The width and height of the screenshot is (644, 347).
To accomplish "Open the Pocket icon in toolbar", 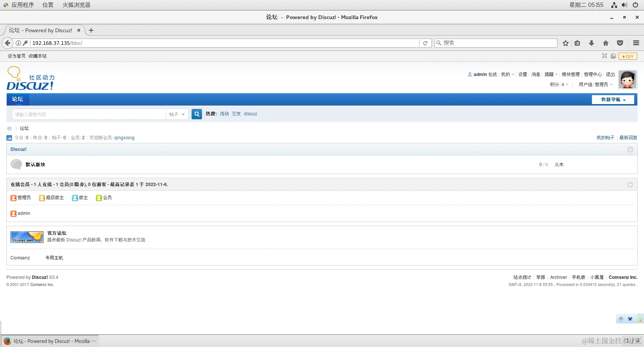I will tap(620, 43).
